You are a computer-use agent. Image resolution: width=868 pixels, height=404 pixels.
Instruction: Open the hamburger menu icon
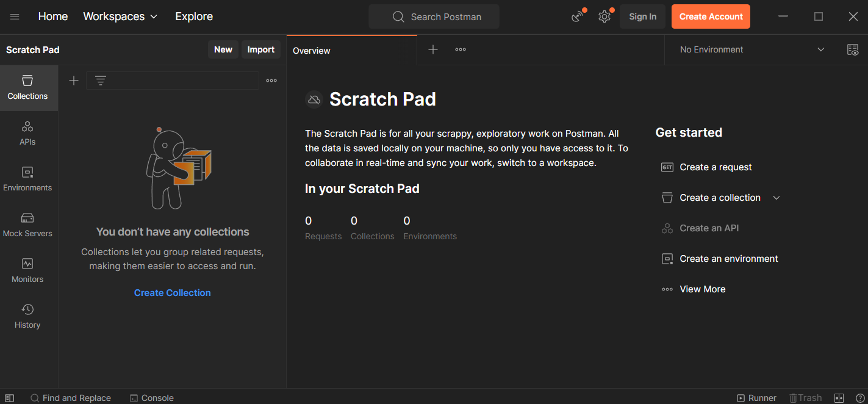pos(15,16)
